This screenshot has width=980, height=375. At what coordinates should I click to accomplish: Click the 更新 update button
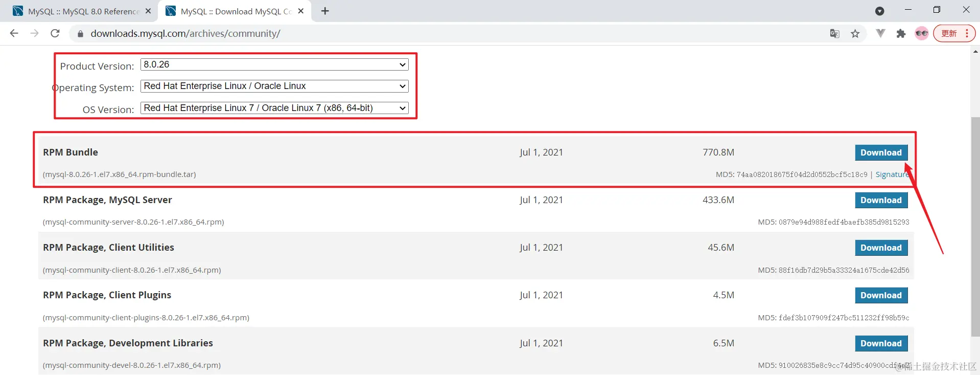(x=954, y=33)
